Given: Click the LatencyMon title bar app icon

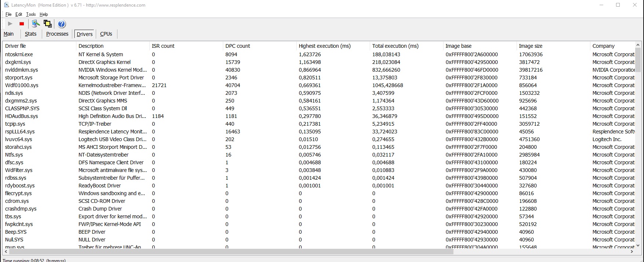Looking at the screenshot, I should (x=7, y=5).
